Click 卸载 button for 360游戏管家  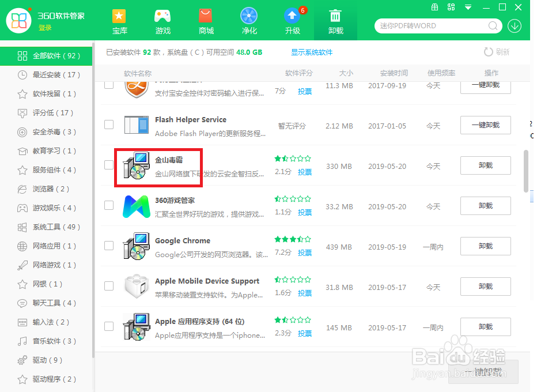tap(486, 206)
